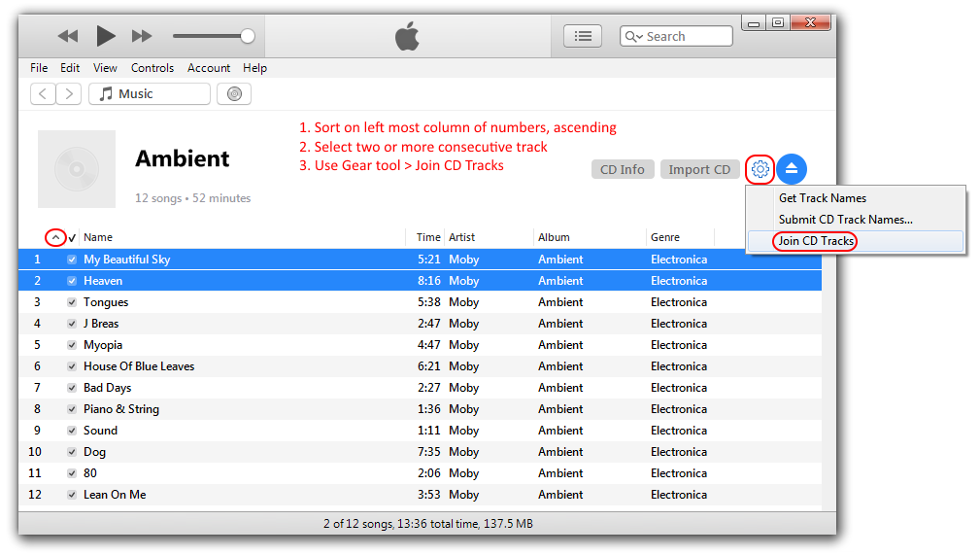Uncheck the Dog track checkbox
Screen dimensions: 980x555
pyautogui.click(x=72, y=452)
